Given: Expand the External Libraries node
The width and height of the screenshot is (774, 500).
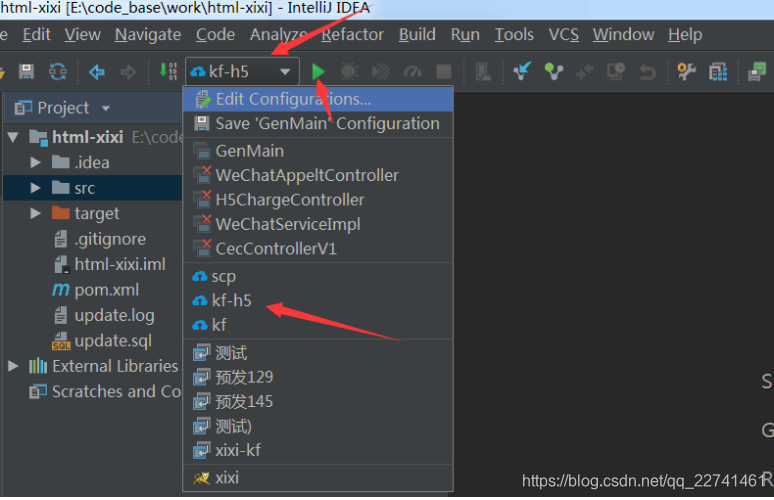Looking at the screenshot, I should (13, 366).
